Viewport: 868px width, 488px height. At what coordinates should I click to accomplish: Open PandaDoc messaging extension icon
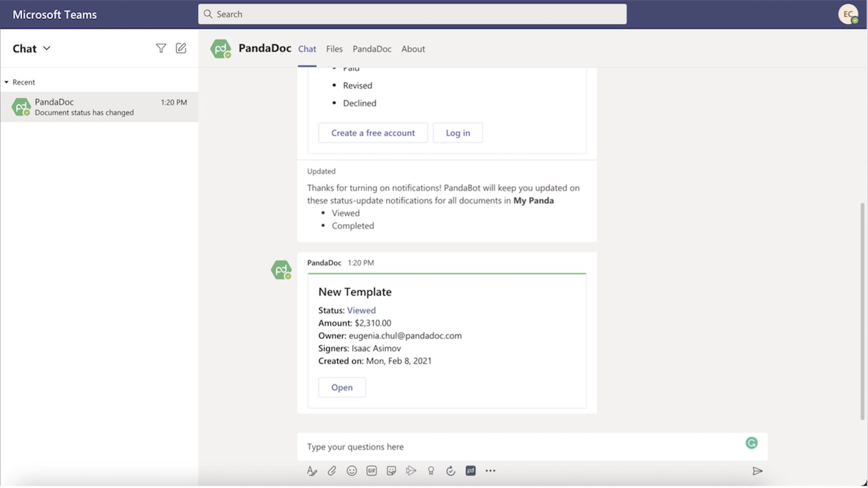pos(471,471)
